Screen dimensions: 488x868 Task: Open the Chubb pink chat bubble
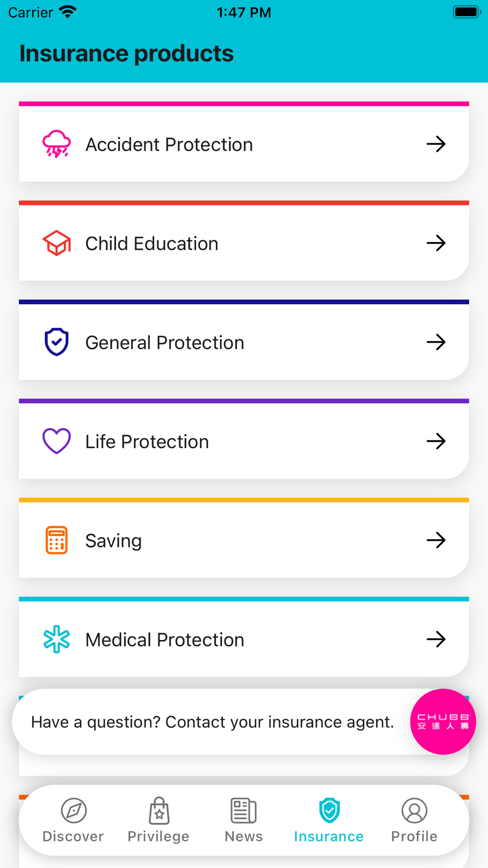[x=443, y=722]
